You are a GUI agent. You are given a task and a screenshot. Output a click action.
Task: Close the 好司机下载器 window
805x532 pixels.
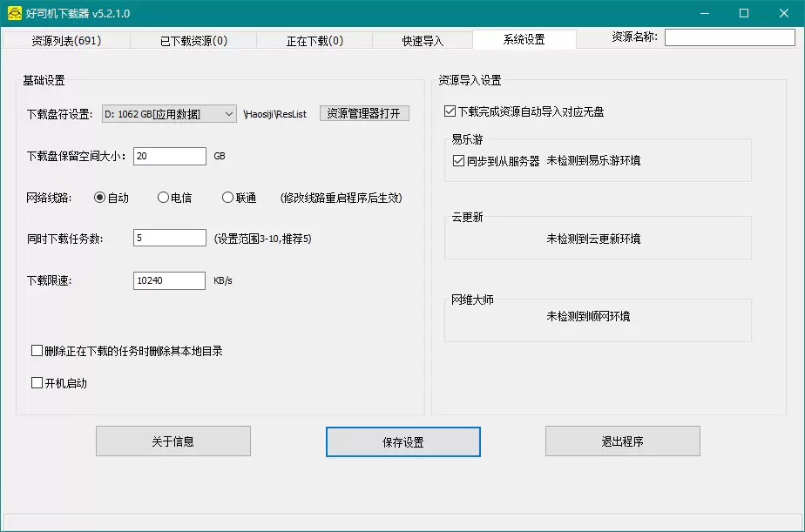coord(784,13)
